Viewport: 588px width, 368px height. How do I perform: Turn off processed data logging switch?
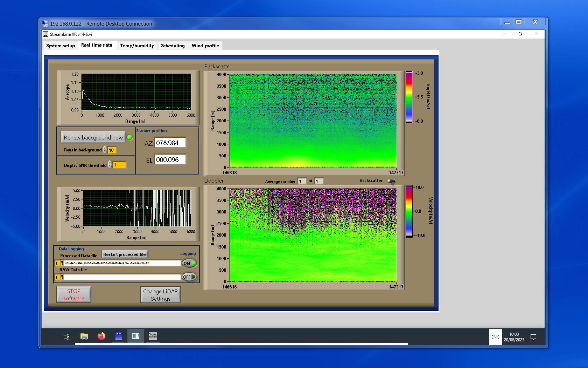click(x=189, y=263)
